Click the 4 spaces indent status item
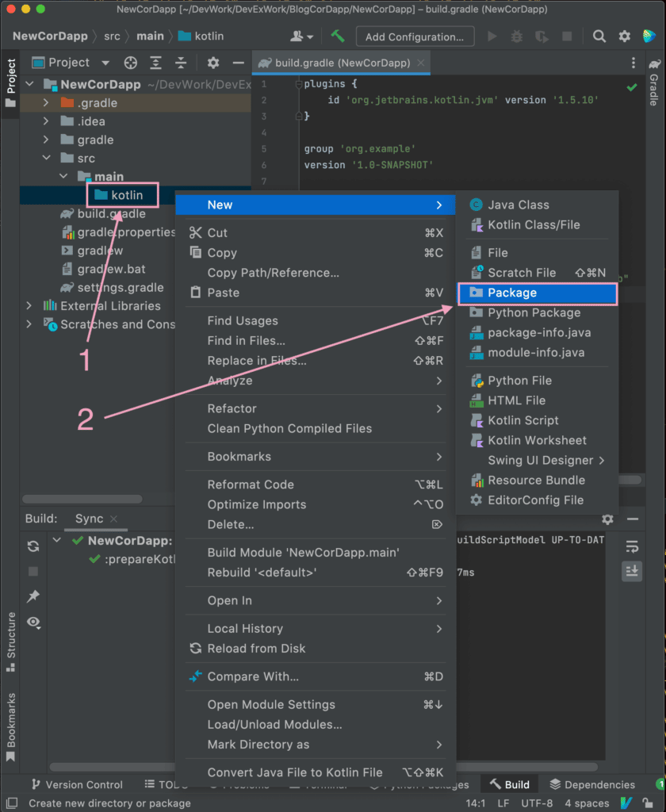This screenshot has height=812, width=666. [587, 803]
